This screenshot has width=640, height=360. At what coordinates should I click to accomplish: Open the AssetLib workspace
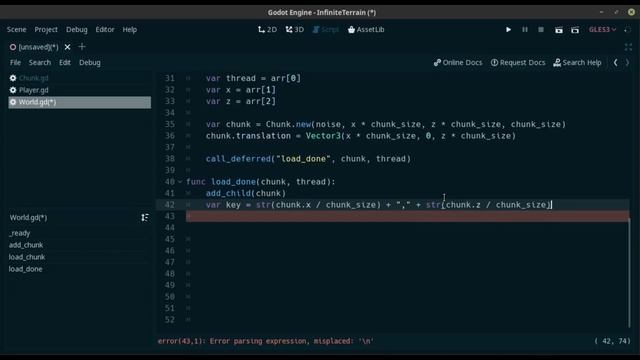366,29
